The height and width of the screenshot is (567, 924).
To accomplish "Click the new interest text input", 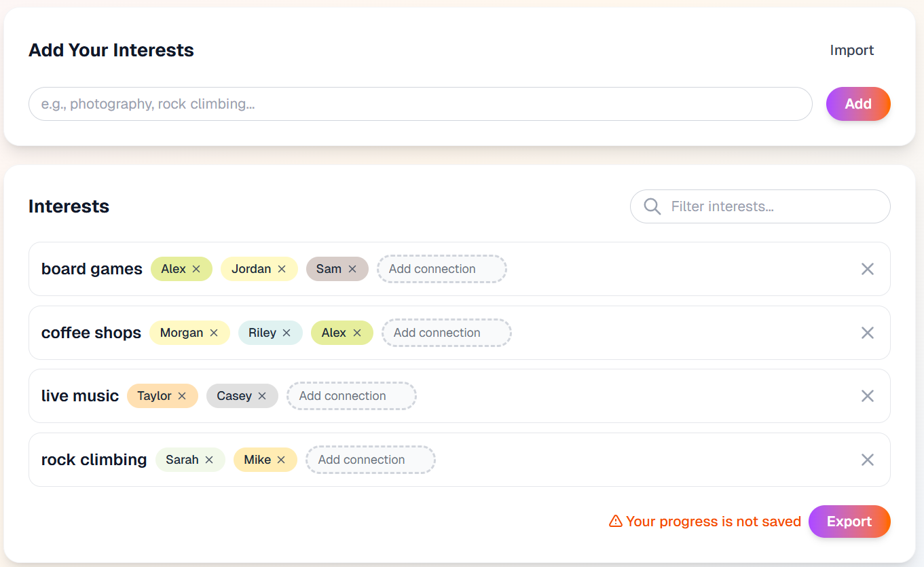I will (420, 103).
